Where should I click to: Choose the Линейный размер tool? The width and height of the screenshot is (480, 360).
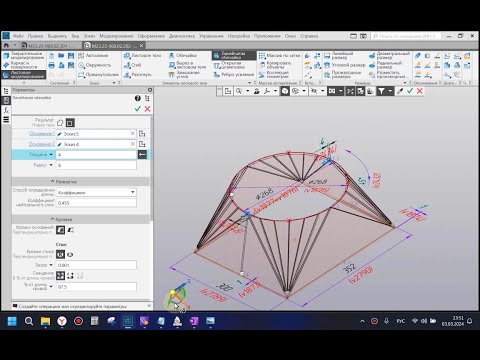[338, 55]
